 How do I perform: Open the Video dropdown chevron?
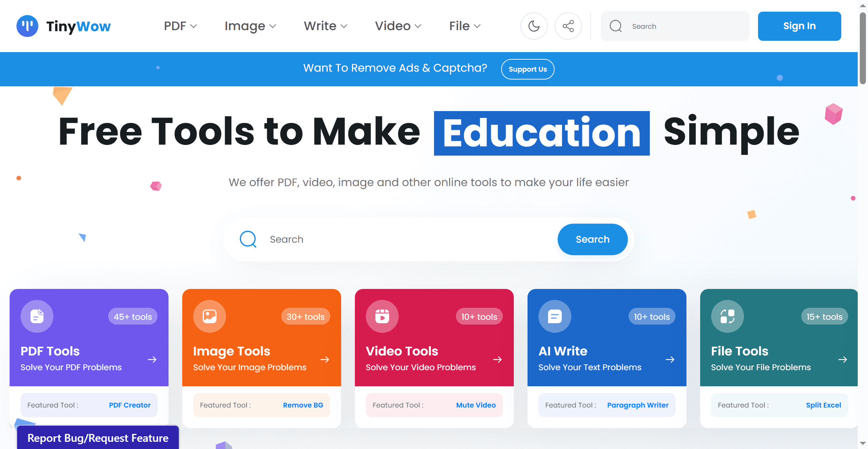click(418, 26)
